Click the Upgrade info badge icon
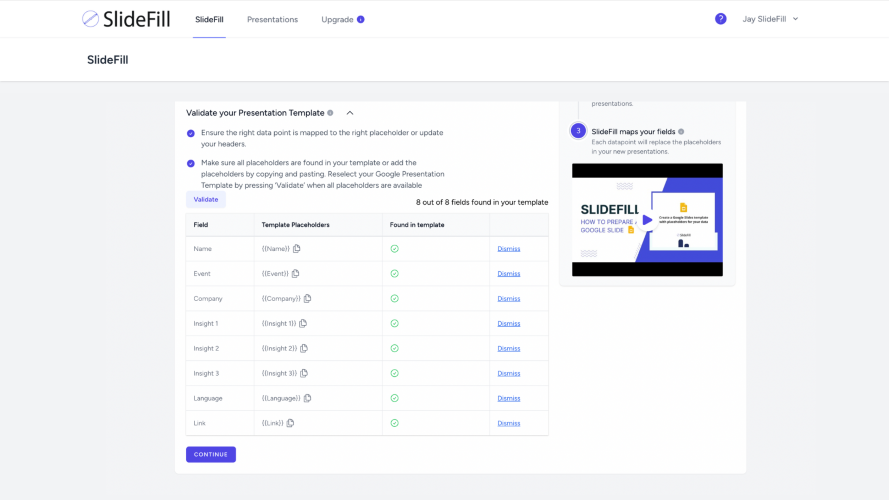The height and width of the screenshot is (500, 889). point(361,19)
